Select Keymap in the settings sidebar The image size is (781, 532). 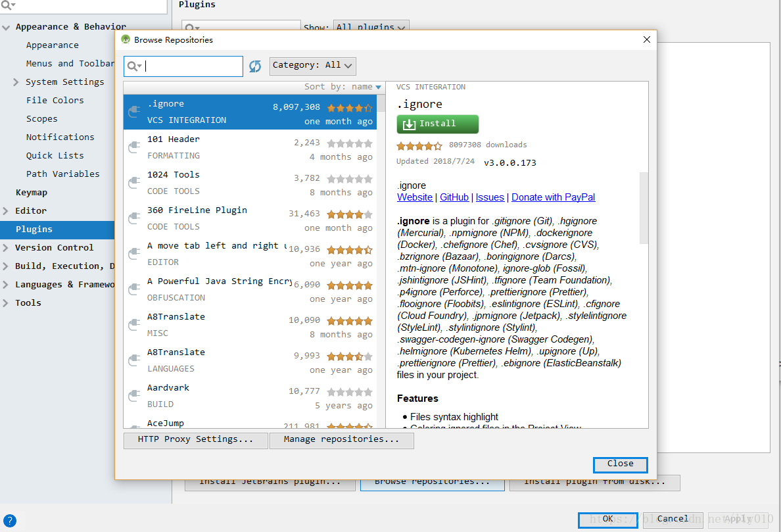click(x=32, y=193)
